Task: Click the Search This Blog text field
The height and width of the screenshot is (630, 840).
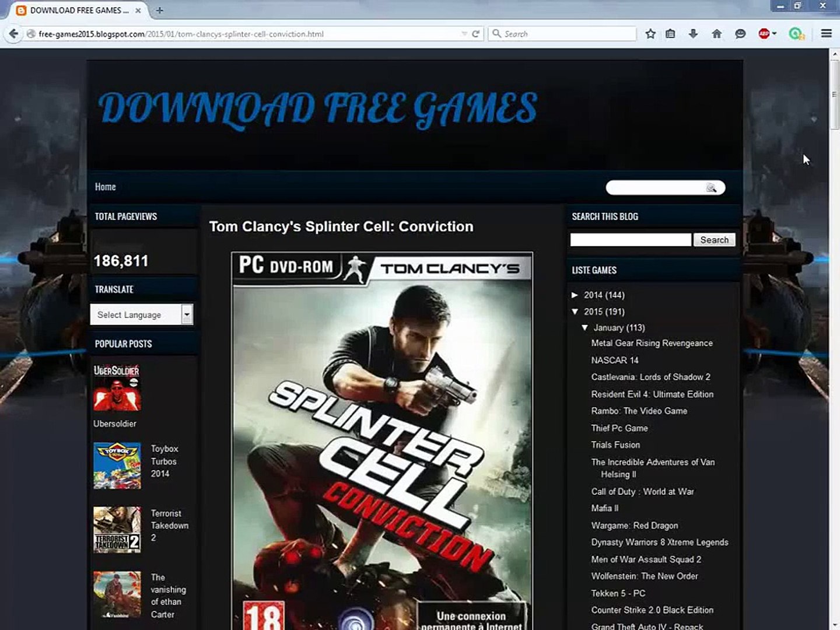Action: pyautogui.click(x=631, y=240)
